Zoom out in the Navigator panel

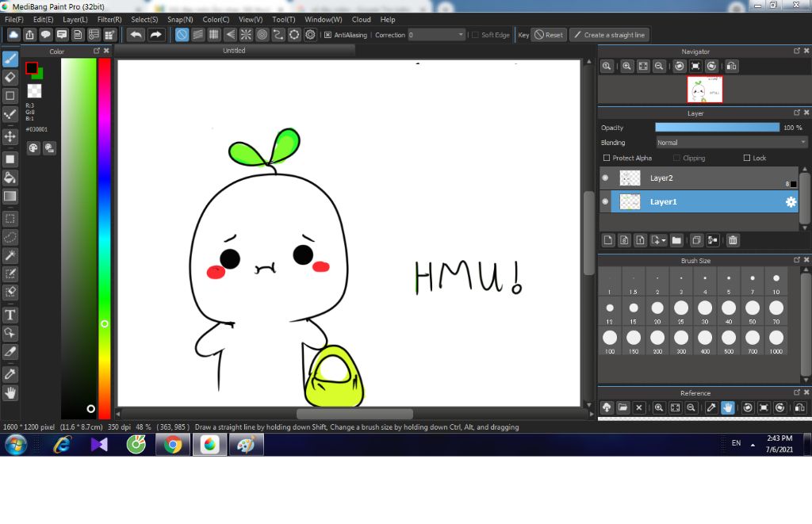click(659, 67)
